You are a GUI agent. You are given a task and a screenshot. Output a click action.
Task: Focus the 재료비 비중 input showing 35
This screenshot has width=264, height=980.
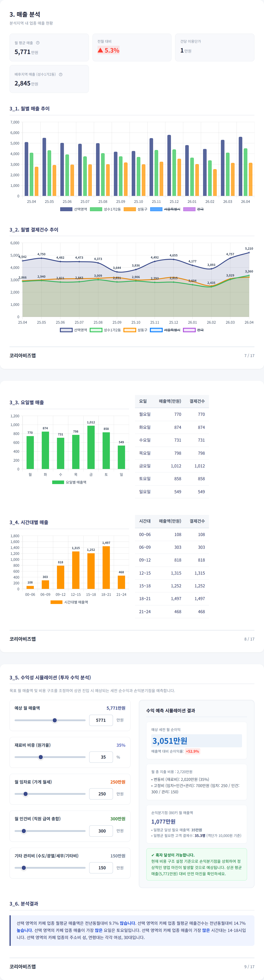coord(101,757)
